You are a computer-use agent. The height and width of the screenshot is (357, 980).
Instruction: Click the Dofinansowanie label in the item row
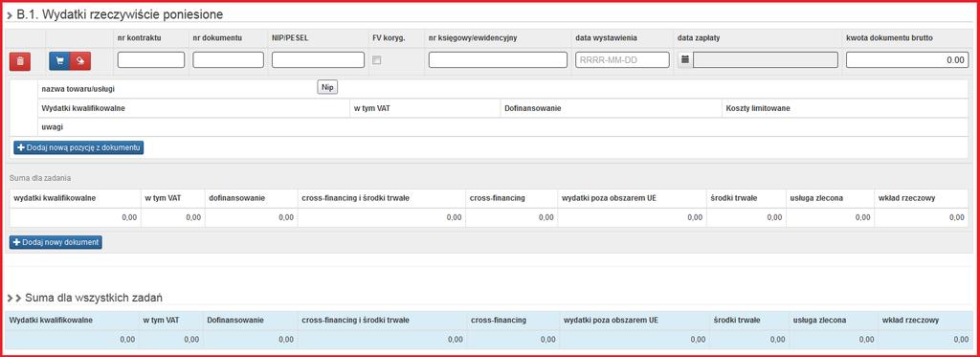532,108
